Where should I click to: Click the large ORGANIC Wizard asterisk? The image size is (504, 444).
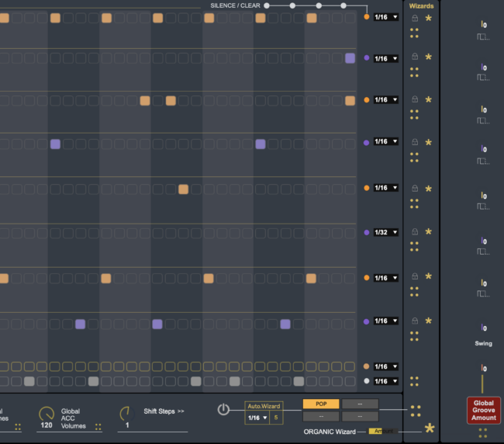tap(430, 428)
